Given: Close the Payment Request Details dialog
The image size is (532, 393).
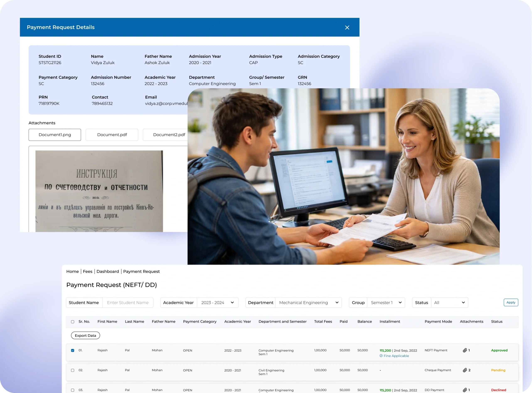Looking at the screenshot, I should coord(347,28).
